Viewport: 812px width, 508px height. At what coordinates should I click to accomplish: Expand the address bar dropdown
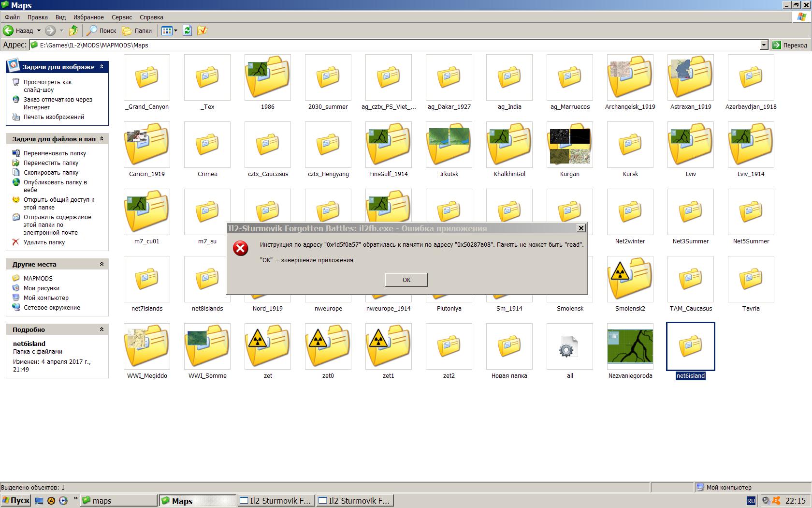764,45
